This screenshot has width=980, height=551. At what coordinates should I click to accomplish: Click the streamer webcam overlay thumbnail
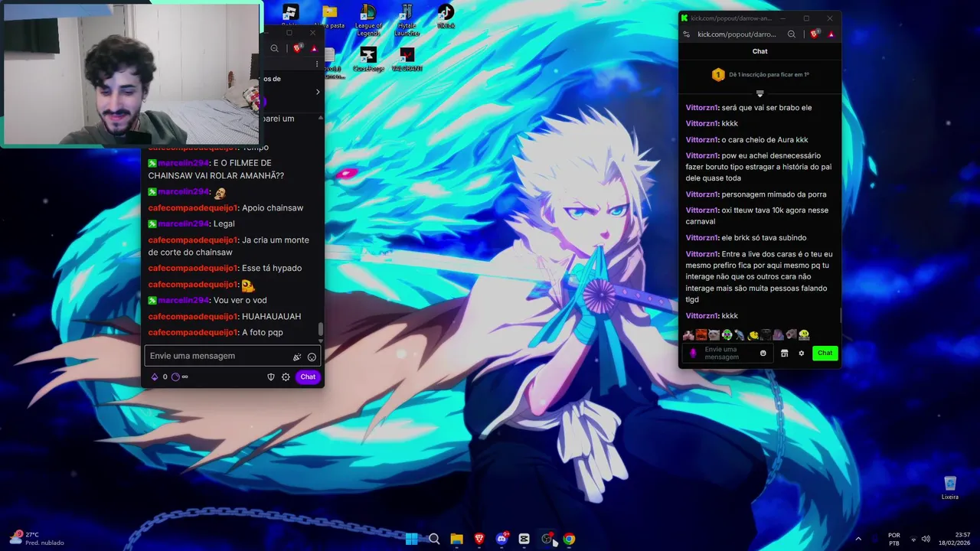tap(132, 74)
